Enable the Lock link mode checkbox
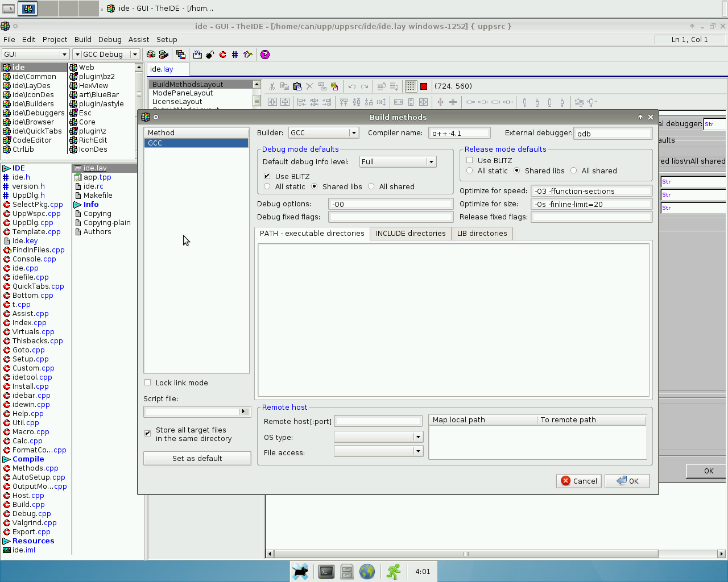The image size is (728, 582). point(148,383)
